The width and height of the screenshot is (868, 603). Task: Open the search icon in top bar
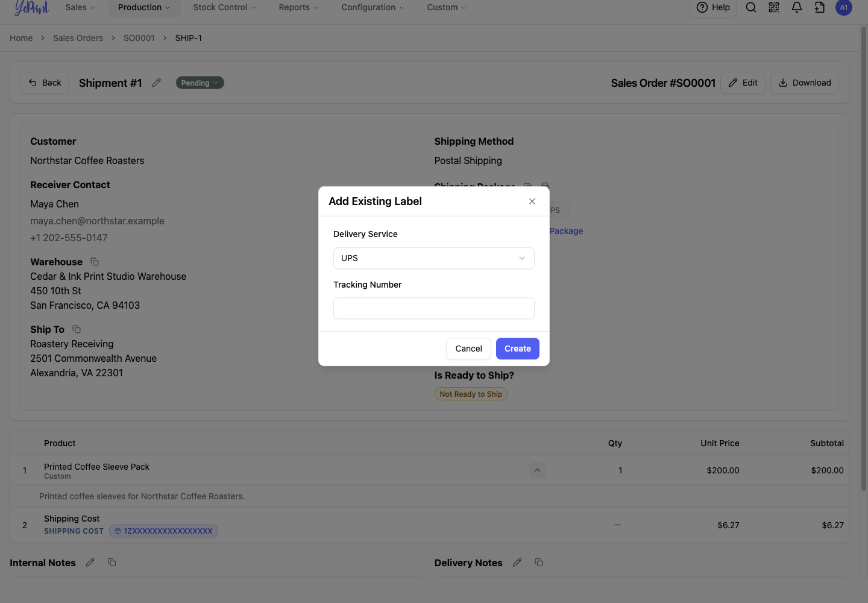(751, 7)
